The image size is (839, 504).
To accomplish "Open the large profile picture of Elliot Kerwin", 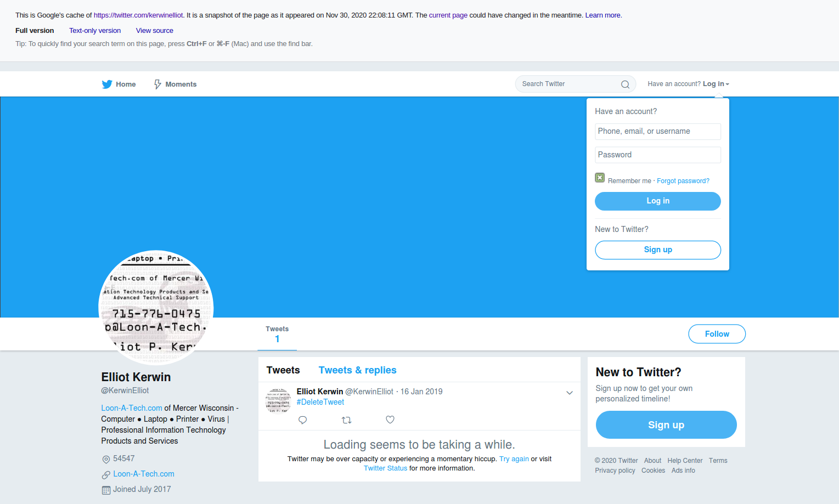I will 156,308.
